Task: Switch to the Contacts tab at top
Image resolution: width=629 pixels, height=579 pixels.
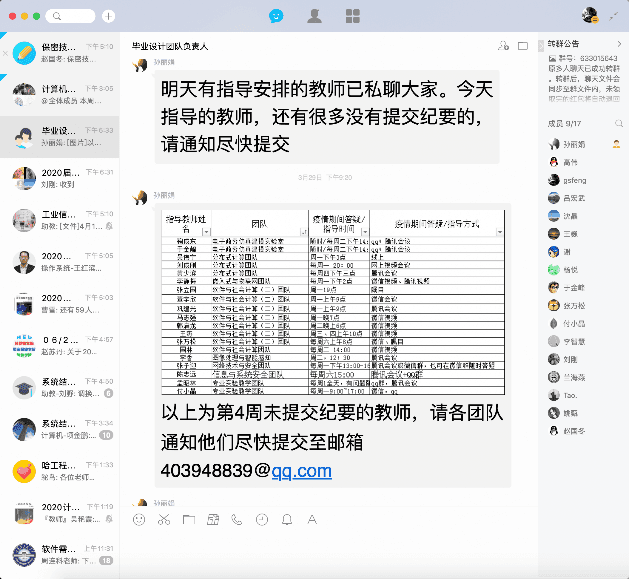Action: click(x=315, y=16)
